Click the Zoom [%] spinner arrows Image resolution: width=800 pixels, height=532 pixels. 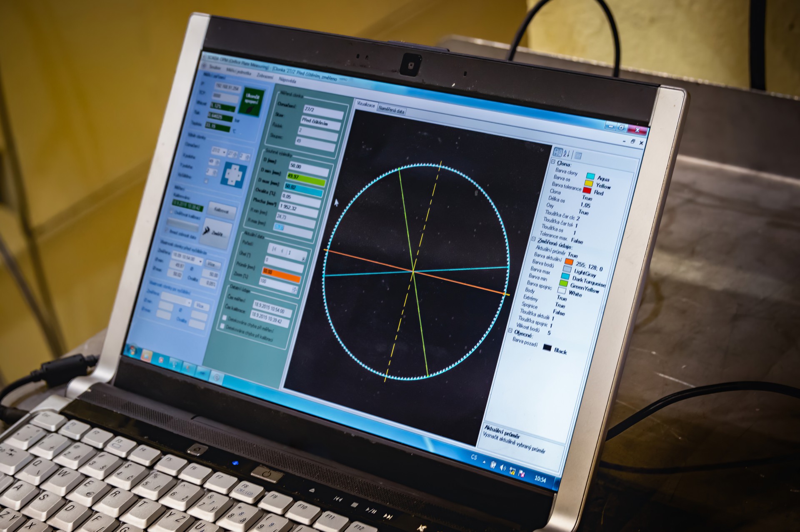(x=295, y=290)
